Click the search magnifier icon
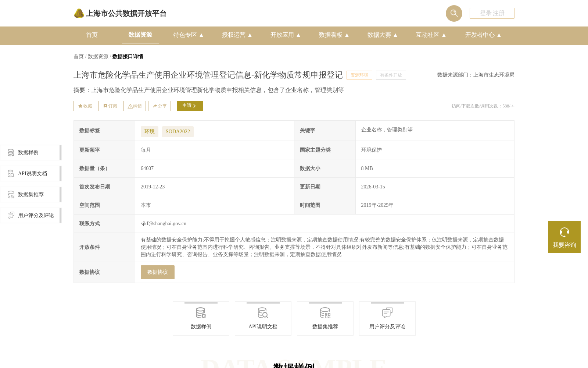The width and height of the screenshot is (588, 368). (454, 13)
